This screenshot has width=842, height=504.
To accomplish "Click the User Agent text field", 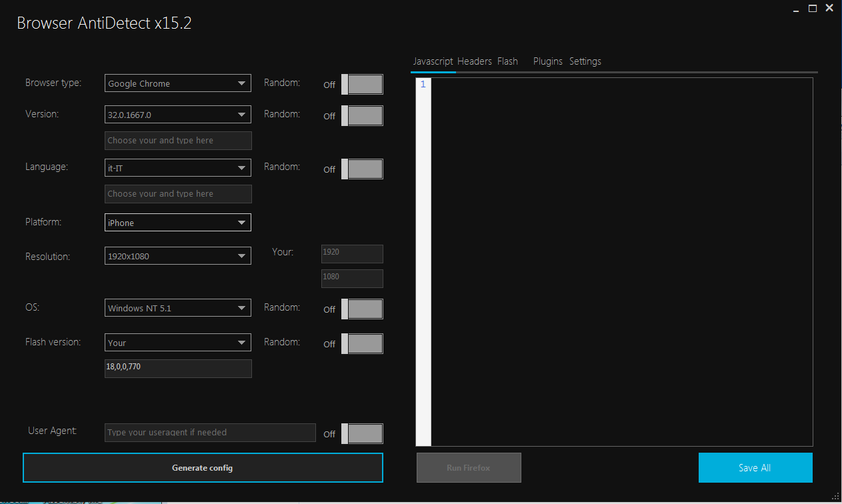I will tap(210, 433).
